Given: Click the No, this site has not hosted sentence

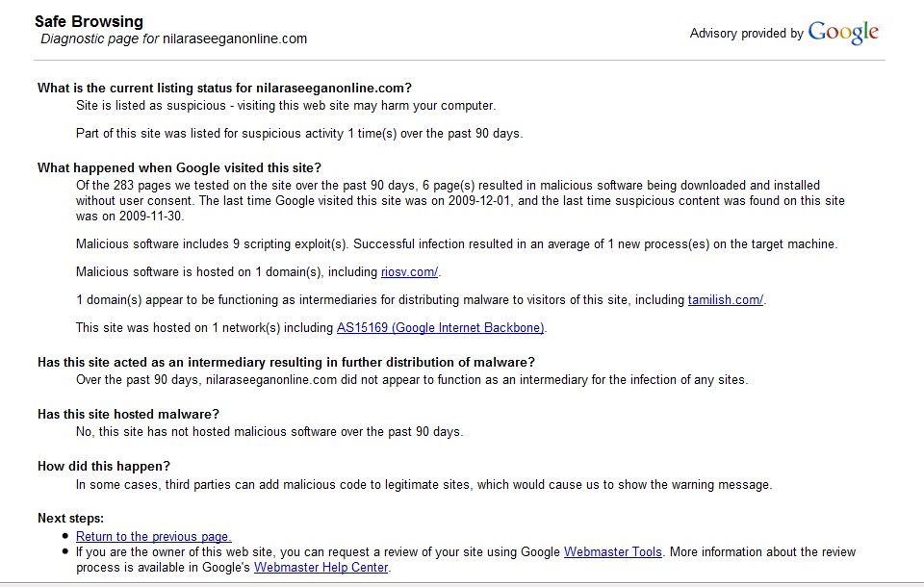Looking at the screenshot, I should [x=269, y=432].
